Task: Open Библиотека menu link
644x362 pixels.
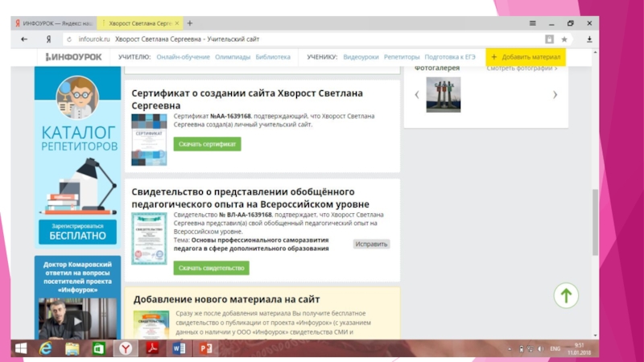Action: pyautogui.click(x=273, y=57)
